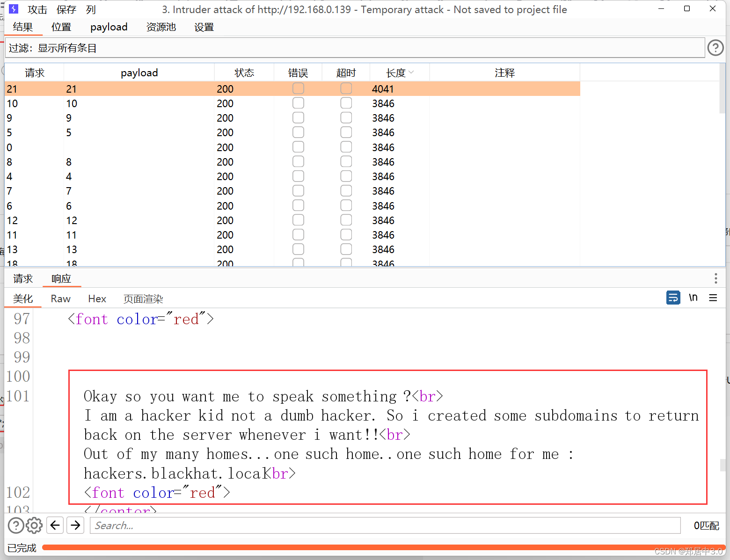
Task: Open the 攻击 menu
Action: click(x=37, y=9)
